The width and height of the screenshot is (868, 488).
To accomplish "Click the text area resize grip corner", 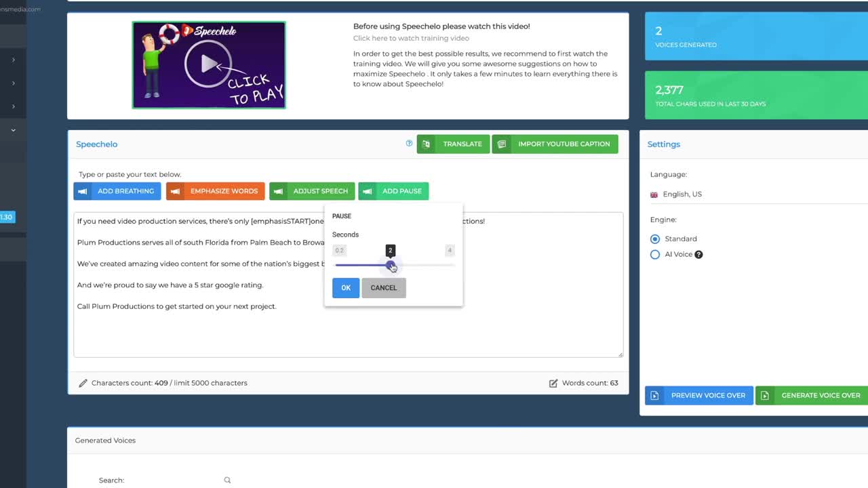I will [x=620, y=354].
